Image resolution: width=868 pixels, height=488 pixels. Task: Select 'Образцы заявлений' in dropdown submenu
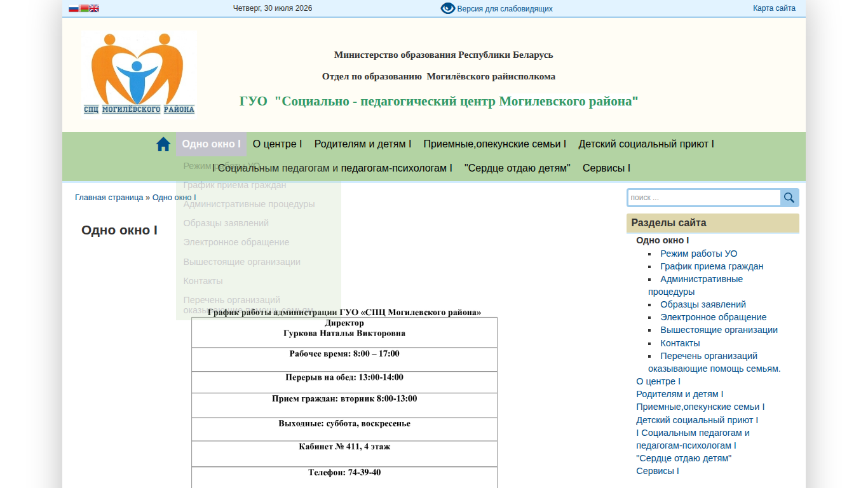coord(226,223)
